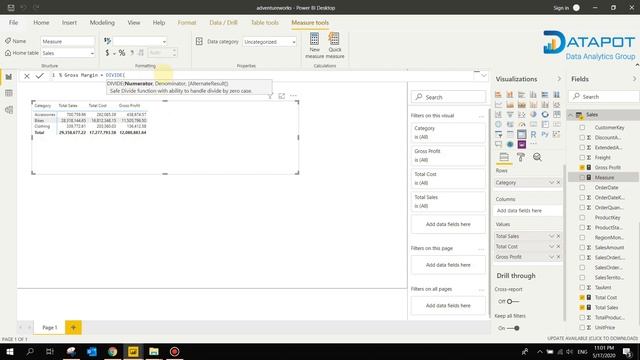Select the line chart visual
640x360 pixels.
click(x=498, y=104)
